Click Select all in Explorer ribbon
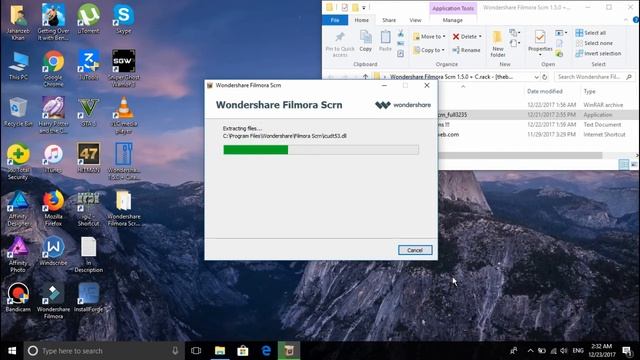The width and height of the screenshot is (640, 360). (x=591, y=33)
